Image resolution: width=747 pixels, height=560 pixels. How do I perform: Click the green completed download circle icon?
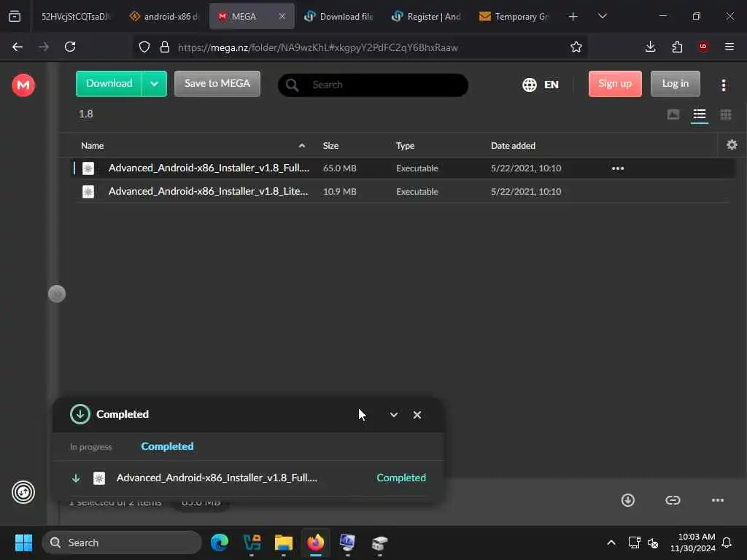pyautogui.click(x=80, y=414)
